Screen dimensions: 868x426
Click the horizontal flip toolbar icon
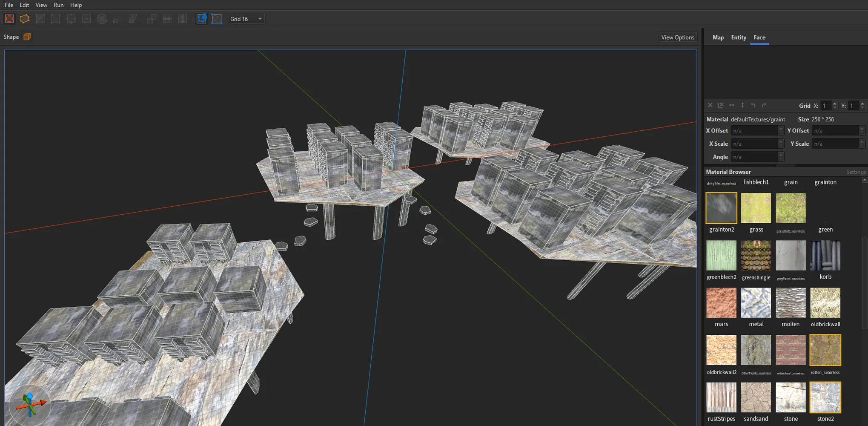[x=167, y=19]
